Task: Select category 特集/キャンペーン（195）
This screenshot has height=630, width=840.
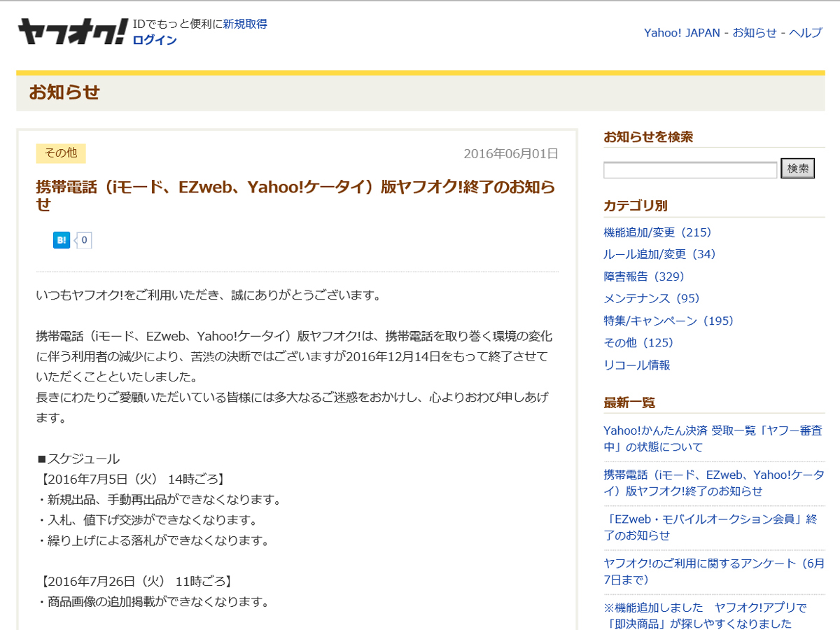Action: point(668,321)
